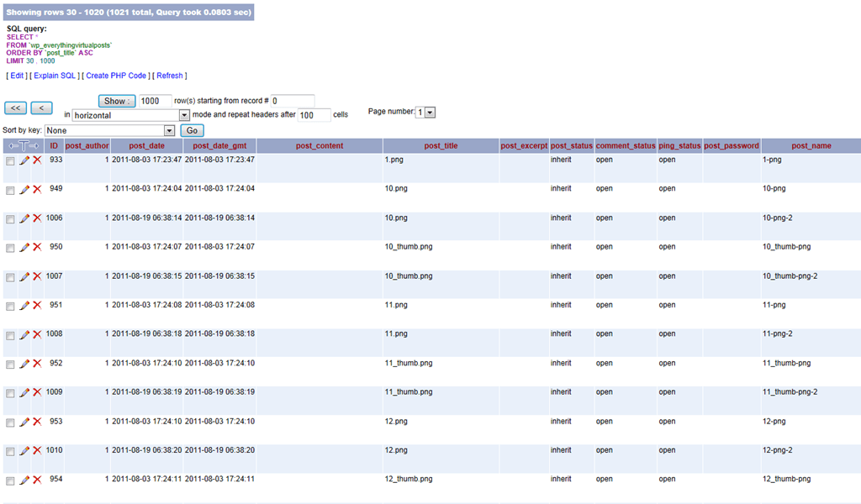Viewport: 861px width, 504px height.
Task: Refresh the query results
Action: (170, 76)
